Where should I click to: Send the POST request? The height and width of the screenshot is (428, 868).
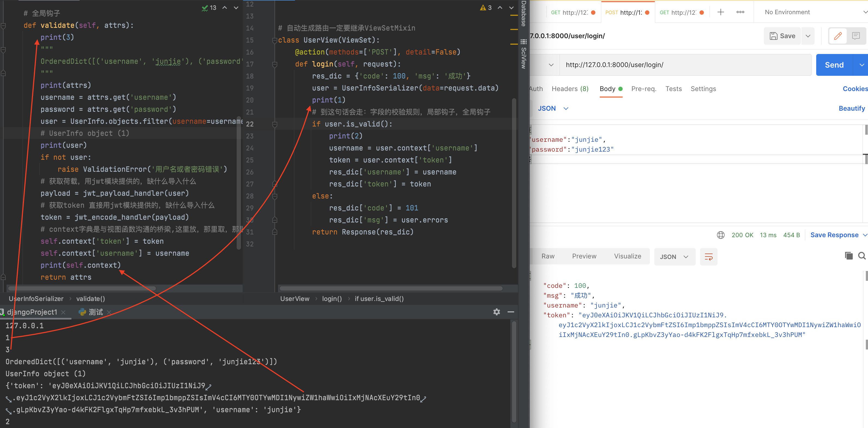coord(834,65)
